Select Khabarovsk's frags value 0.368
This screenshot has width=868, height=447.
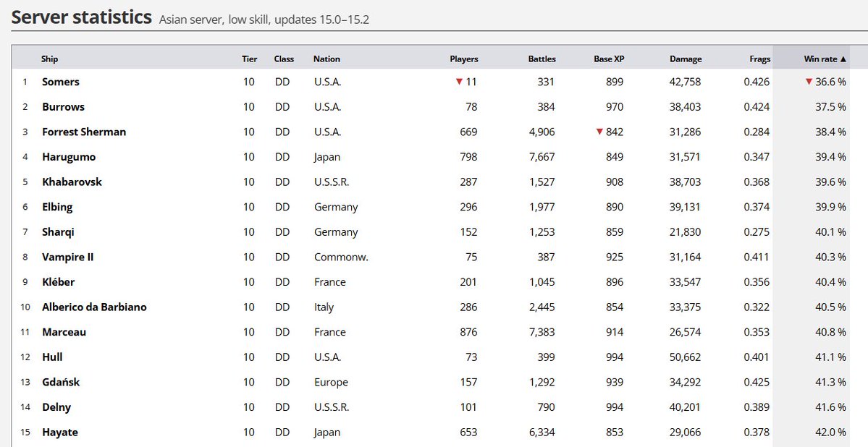(757, 182)
